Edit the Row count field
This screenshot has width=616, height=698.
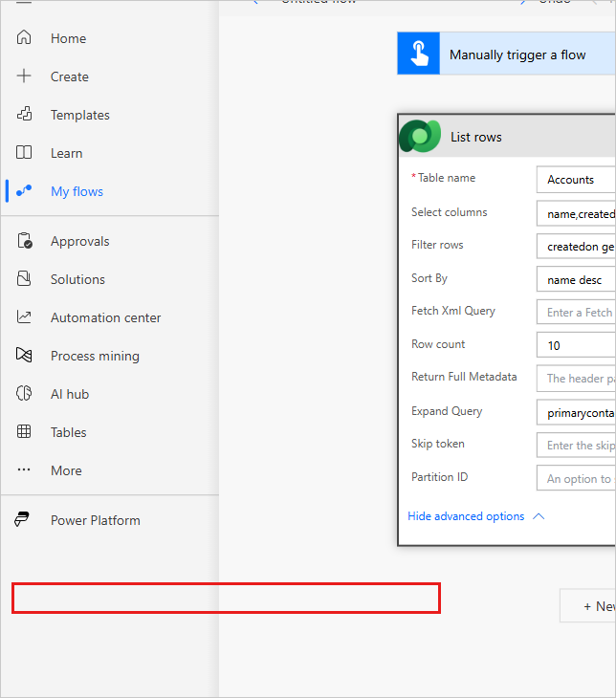tap(577, 345)
